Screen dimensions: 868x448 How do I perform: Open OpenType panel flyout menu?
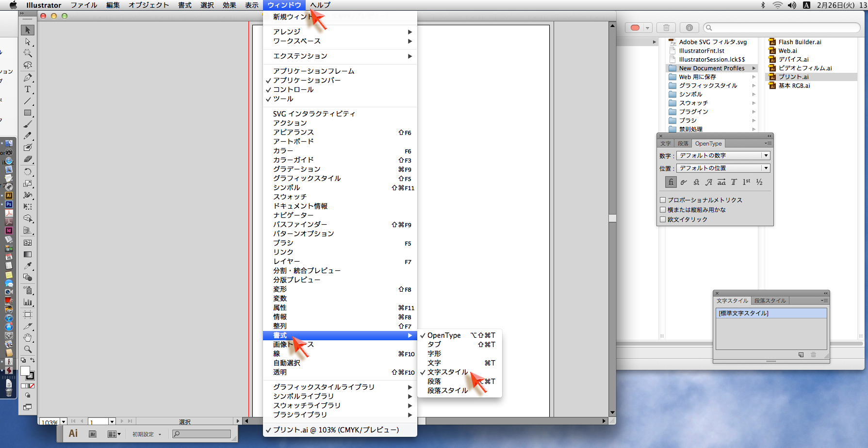768,143
